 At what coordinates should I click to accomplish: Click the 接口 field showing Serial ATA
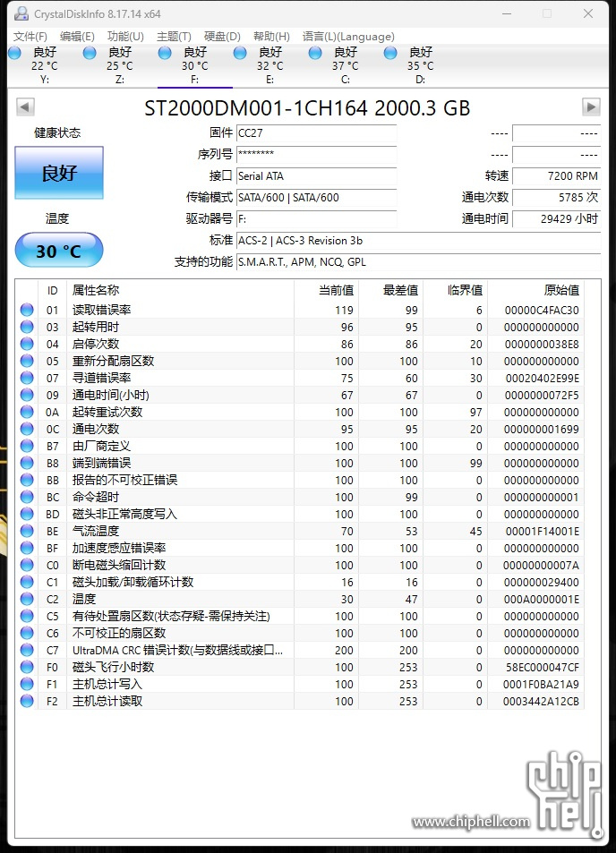(317, 175)
